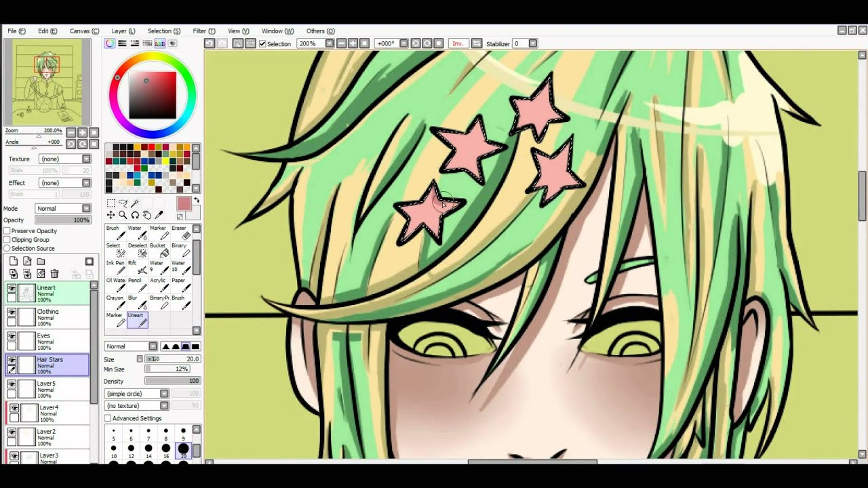Hide the Eyes layer

[x=12, y=336]
